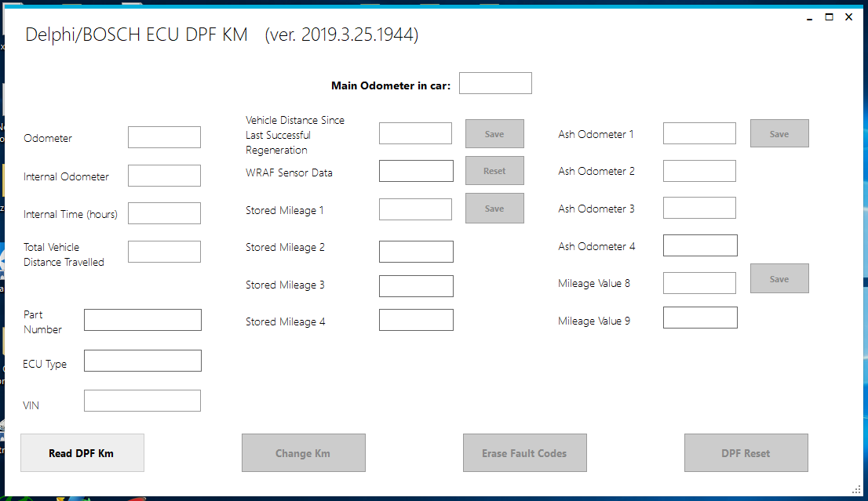Viewport: 868px width, 501px height.
Task: Select the Ash Odometer 4 field
Action: pyautogui.click(x=700, y=245)
